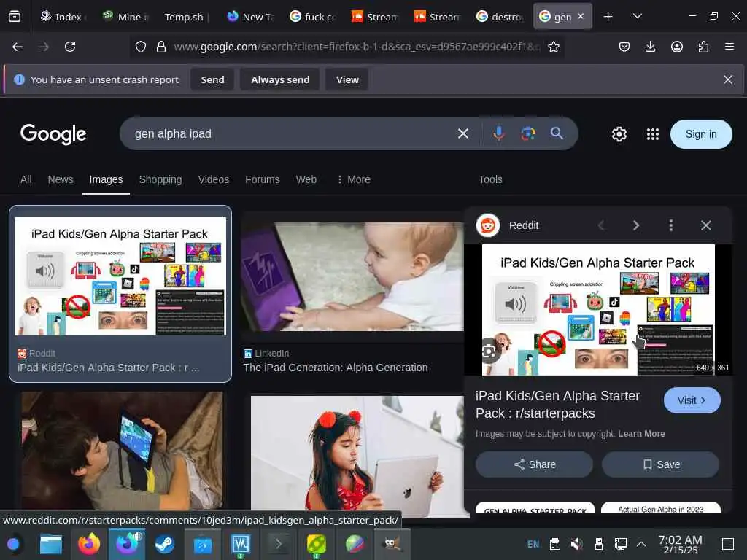747x560 pixels.
Task: Click the tracking protection shield icon
Action: click(141, 47)
